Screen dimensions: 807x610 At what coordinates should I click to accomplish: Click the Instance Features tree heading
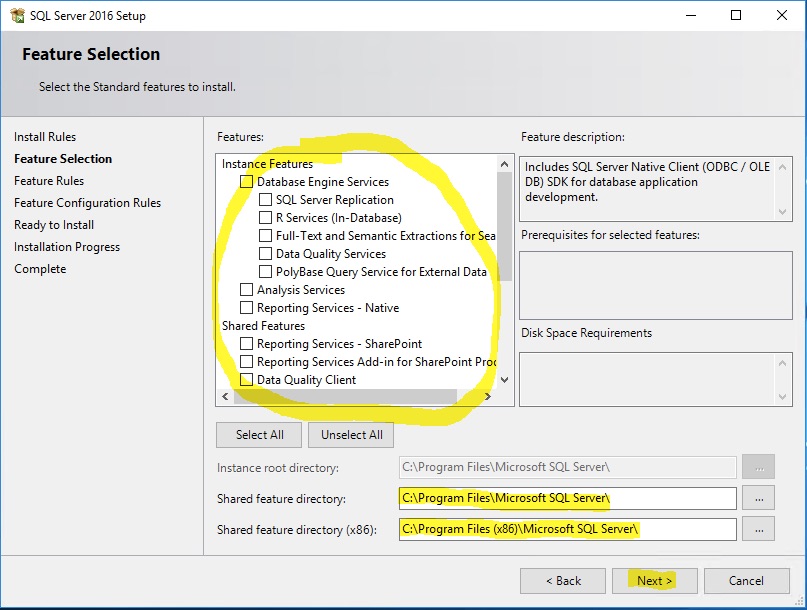pos(267,164)
